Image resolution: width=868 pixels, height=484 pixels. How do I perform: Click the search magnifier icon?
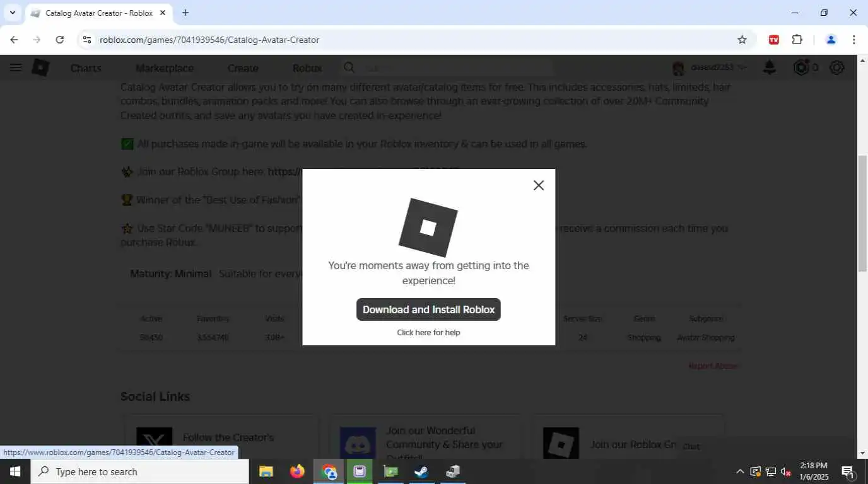pos(349,67)
